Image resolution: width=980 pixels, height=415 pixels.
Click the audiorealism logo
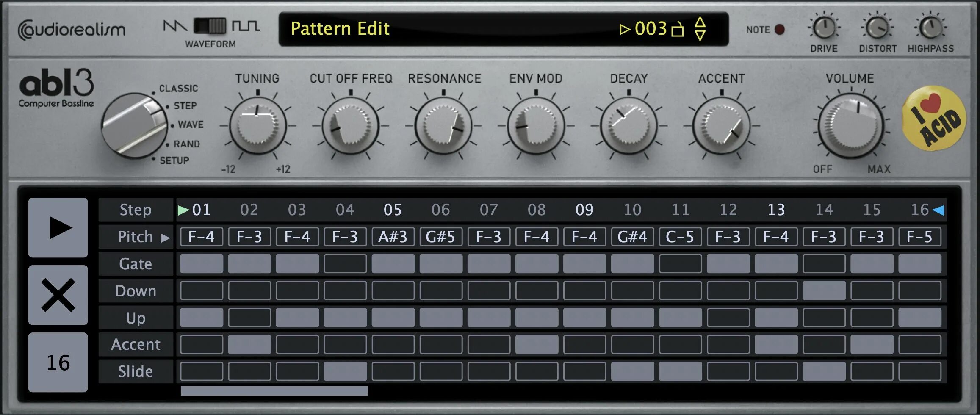[72, 30]
